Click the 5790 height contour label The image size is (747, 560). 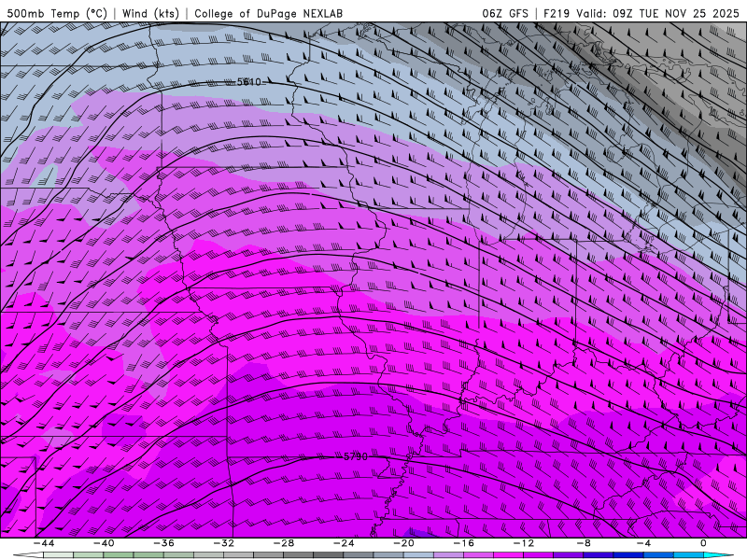(356, 456)
